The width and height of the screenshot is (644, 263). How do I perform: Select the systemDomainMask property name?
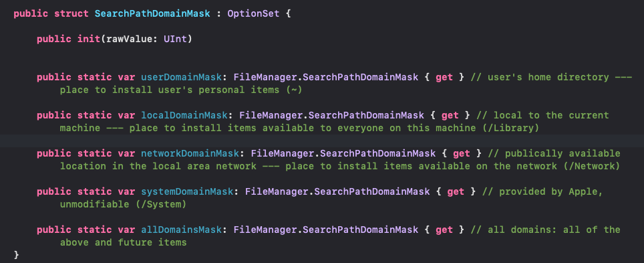[x=187, y=191]
